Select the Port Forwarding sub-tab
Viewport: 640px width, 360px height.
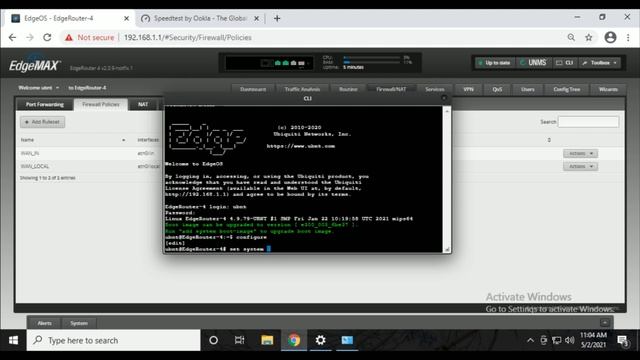(45, 104)
